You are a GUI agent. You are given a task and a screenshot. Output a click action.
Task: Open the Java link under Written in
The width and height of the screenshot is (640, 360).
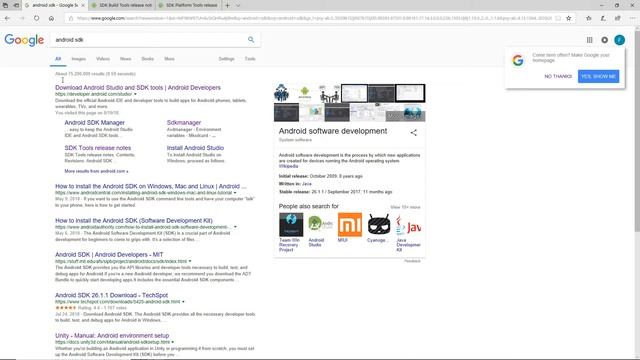307,184
